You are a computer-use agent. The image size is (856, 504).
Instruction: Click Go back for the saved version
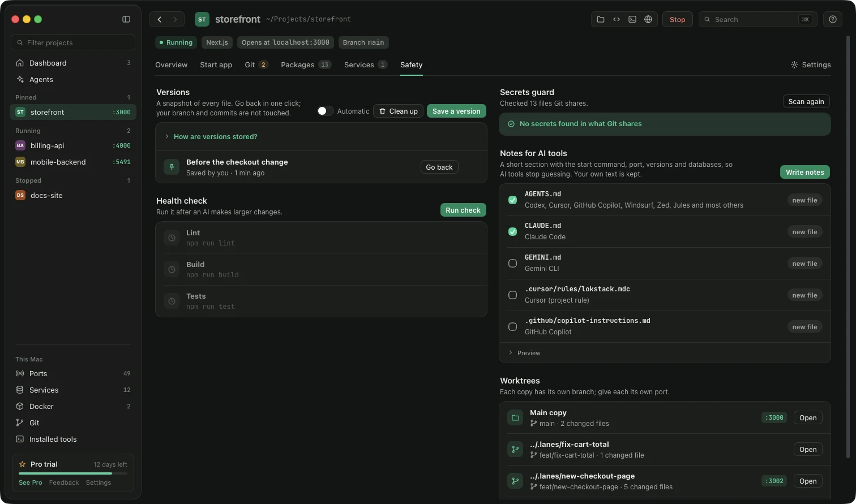click(x=439, y=167)
